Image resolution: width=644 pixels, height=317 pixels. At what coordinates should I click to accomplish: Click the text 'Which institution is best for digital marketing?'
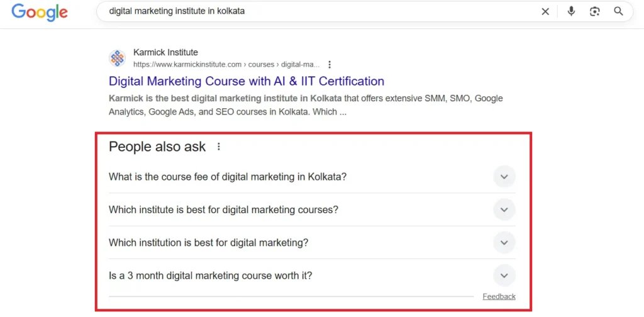click(x=208, y=242)
